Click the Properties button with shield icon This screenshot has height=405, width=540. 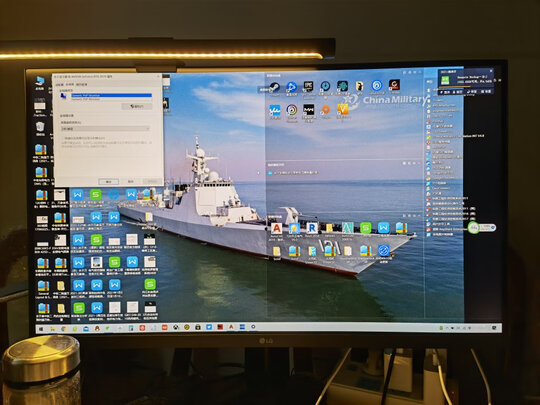pos(137,106)
